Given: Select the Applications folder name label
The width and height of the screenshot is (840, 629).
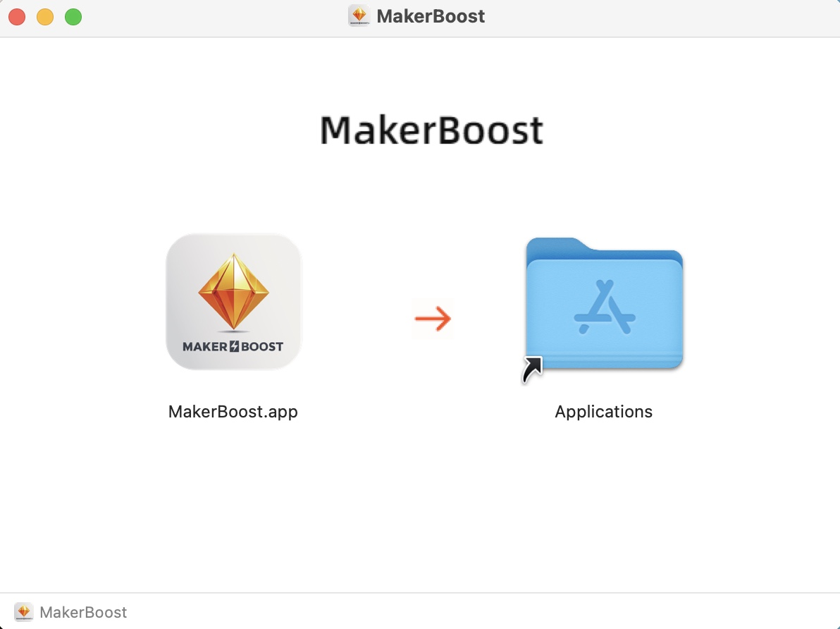Looking at the screenshot, I should coord(604,412).
